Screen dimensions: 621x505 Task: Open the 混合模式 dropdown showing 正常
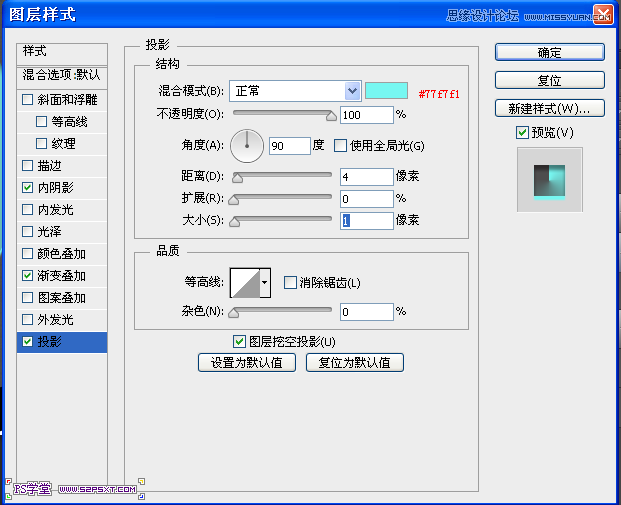pos(295,91)
